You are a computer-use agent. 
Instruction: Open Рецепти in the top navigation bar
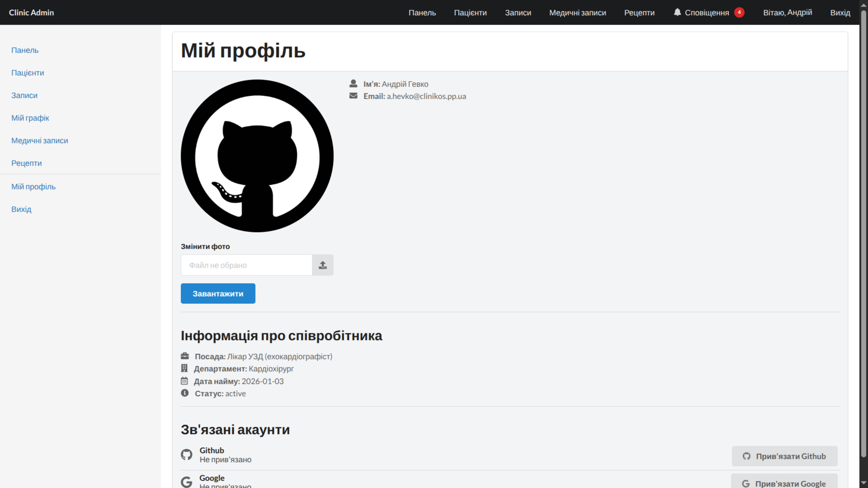coord(639,12)
